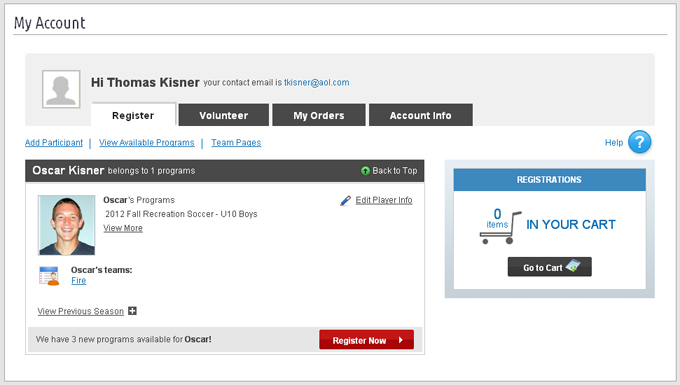The image size is (680, 385).
Task: Open the Fire team link
Action: [78, 281]
